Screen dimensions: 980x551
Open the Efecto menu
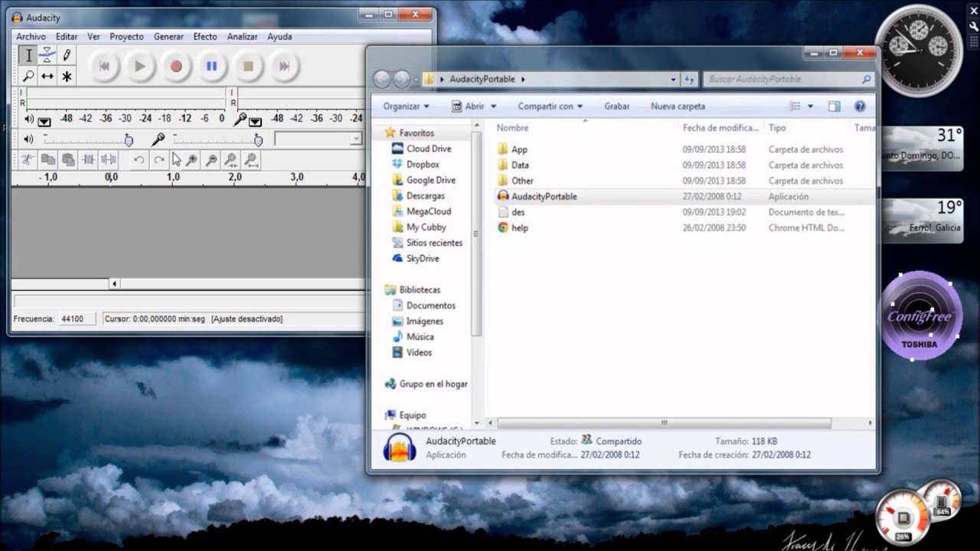(x=205, y=36)
